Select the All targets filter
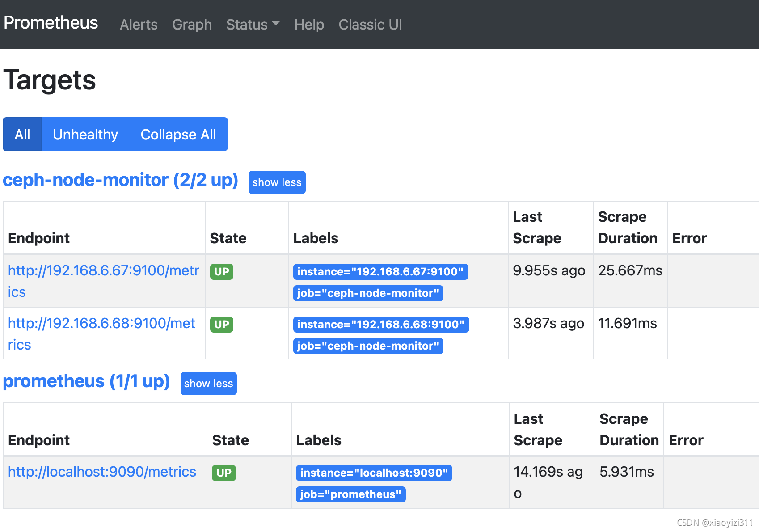 click(22, 134)
